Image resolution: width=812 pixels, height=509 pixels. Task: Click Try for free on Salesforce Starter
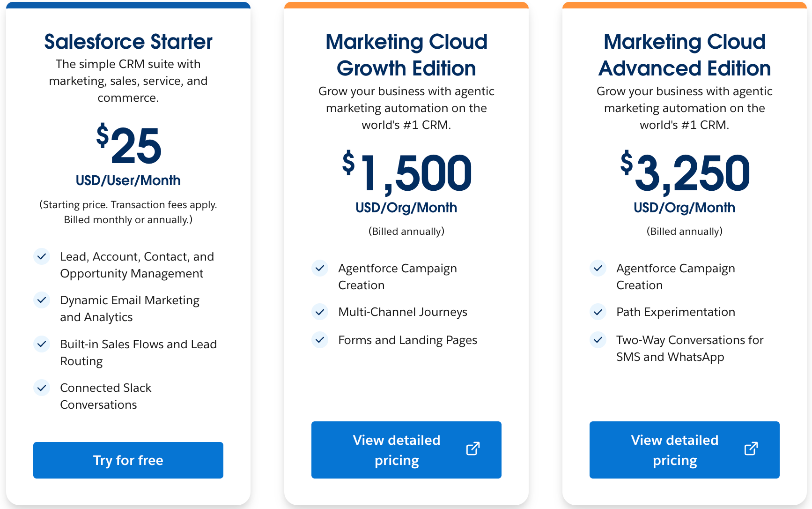point(128,460)
